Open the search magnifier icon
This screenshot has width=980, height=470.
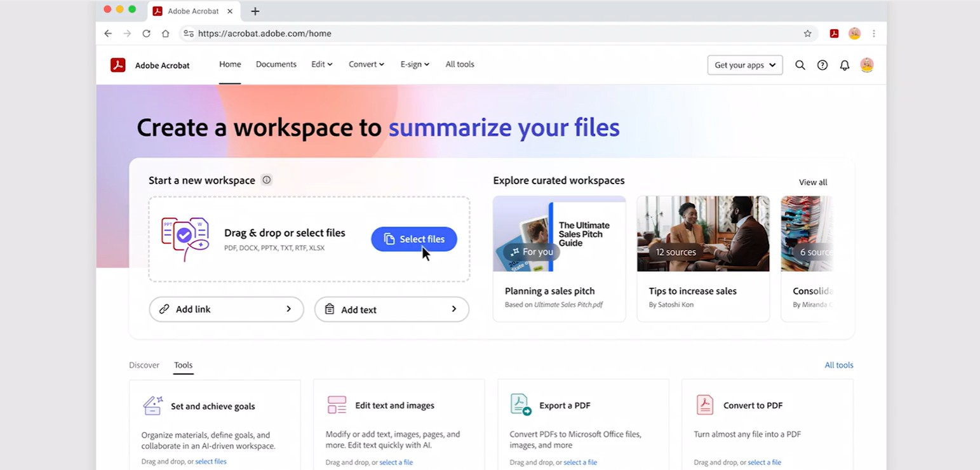(x=800, y=65)
